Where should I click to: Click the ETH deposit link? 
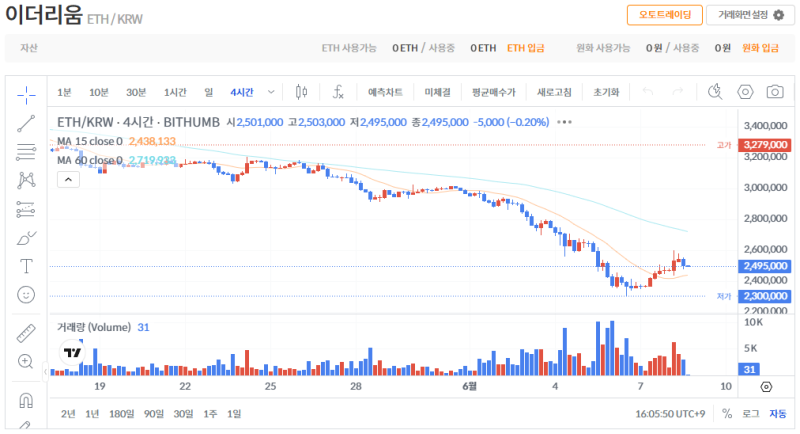point(526,48)
